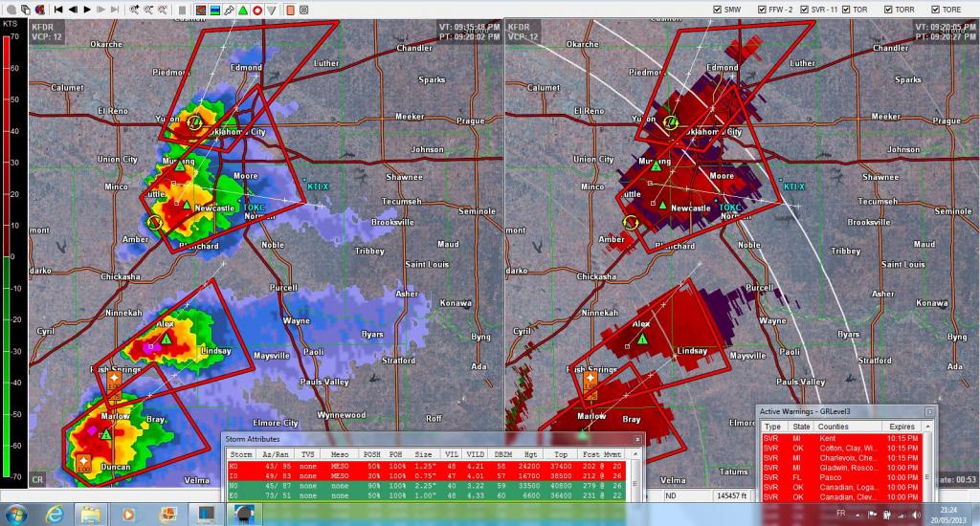Screen dimensions: 980x526
Task: Sort by the Az/Ran column header
Action: tap(276, 454)
